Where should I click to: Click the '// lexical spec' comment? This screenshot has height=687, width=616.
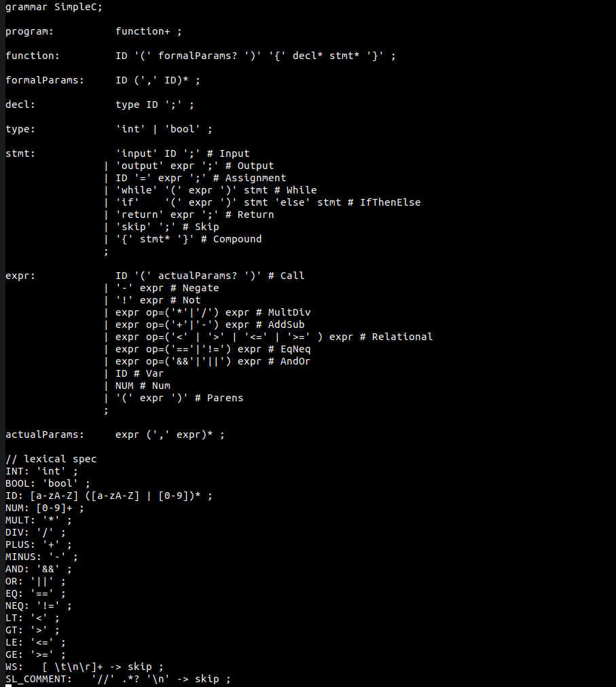click(x=51, y=459)
